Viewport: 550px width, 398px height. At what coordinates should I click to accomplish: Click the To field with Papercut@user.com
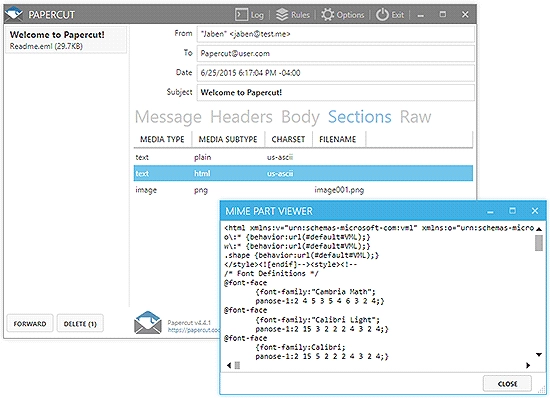336,53
